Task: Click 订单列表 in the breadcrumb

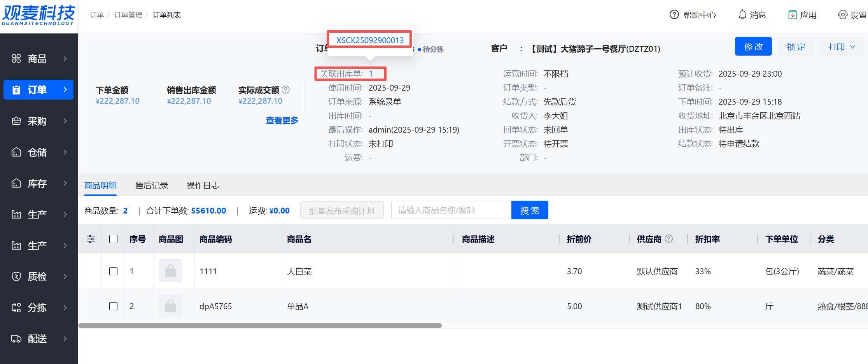Action: click(167, 15)
